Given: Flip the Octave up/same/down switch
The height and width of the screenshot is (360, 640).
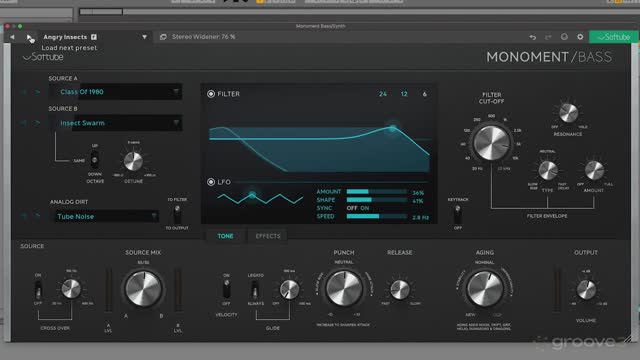Looking at the screenshot, I should [95, 160].
